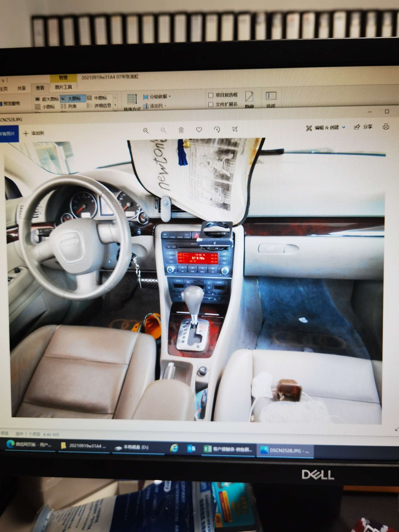Choose 中图标 view layout
The width and height of the screenshot is (399, 532).
[98, 98]
